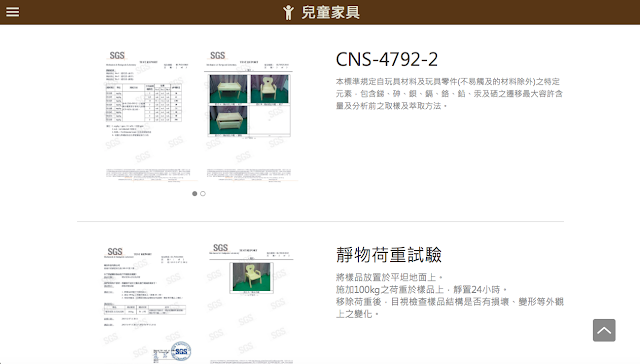The width and height of the screenshot is (640, 364).
Task: Click the blue round SGS stamp
Action: pyautogui.click(x=181, y=351)
